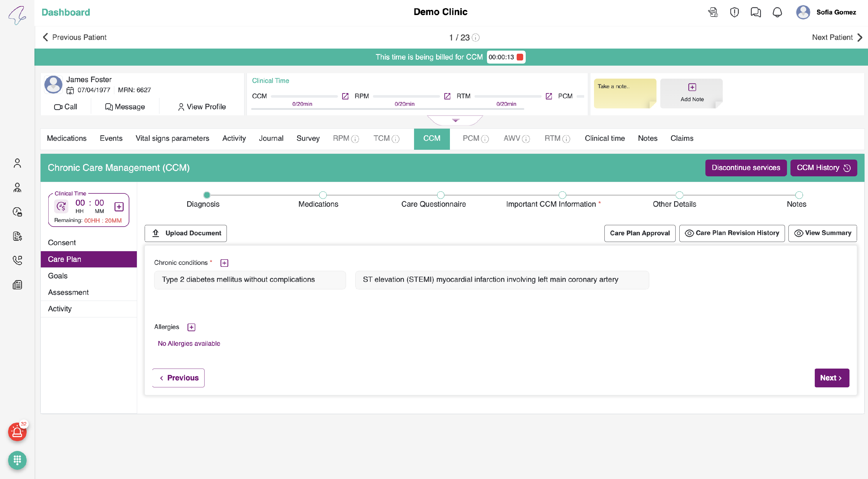Click the yellow Take a note sticky
Viewport: 868px width, 479px height.
624,93
